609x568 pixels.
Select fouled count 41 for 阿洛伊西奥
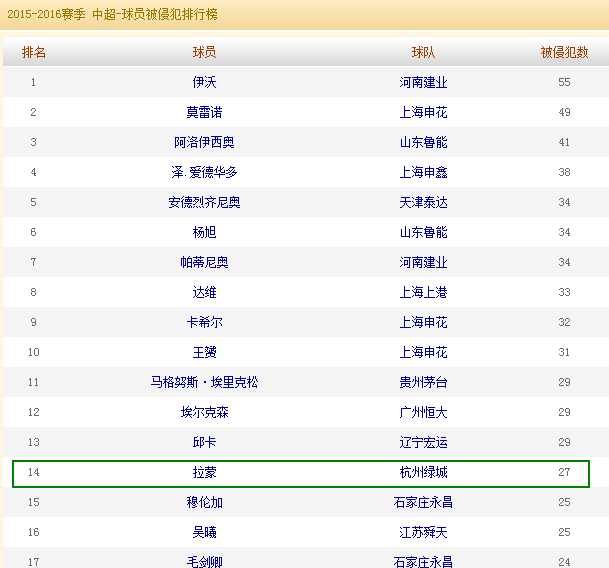564,142
